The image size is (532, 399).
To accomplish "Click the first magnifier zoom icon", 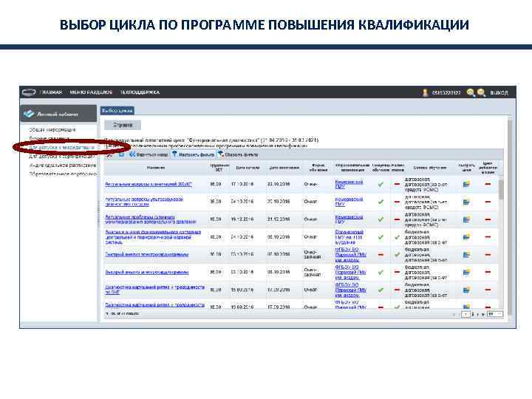I will 471,92.
